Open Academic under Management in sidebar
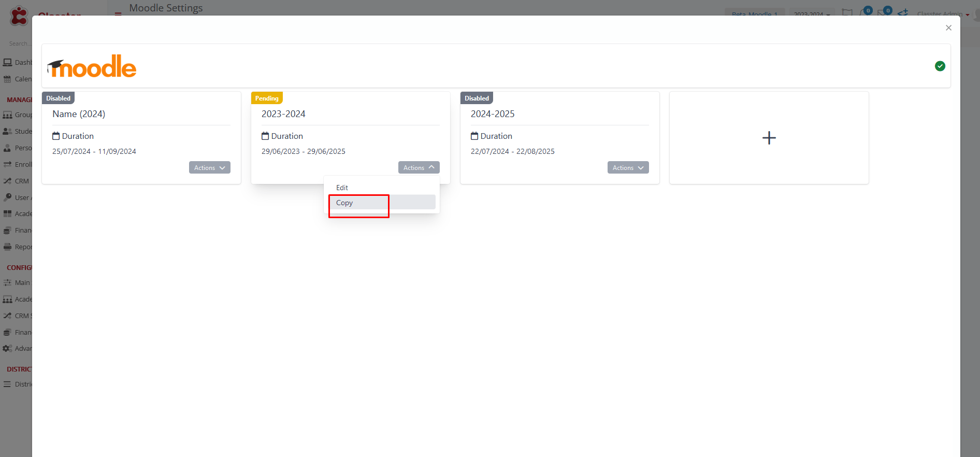 [17, 214]
